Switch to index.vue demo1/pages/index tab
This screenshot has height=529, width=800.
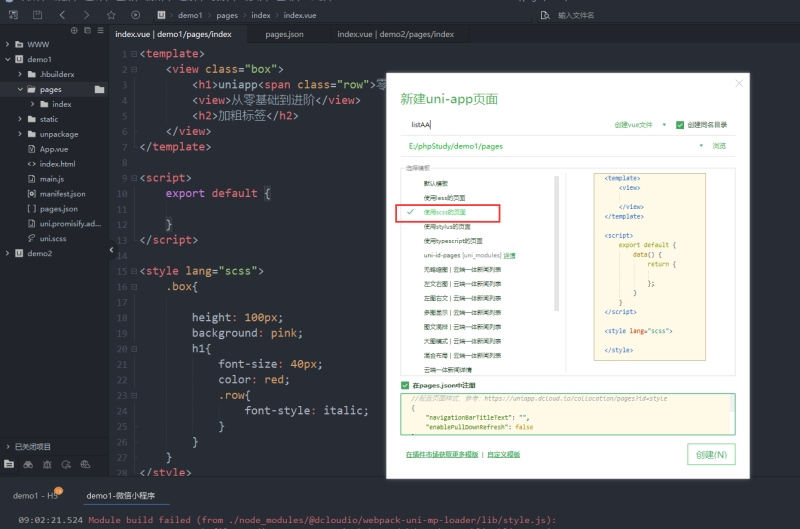click(173, 34)
